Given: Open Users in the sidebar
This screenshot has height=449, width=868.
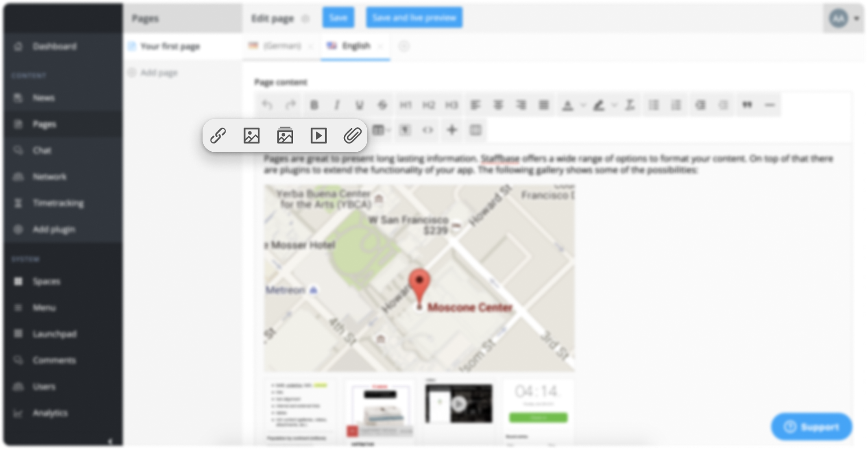Looking at the screenshot, I should (63, 387).
